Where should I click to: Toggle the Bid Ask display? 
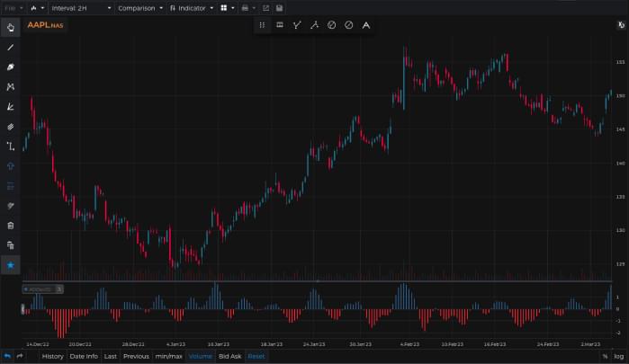pos(229,357)
